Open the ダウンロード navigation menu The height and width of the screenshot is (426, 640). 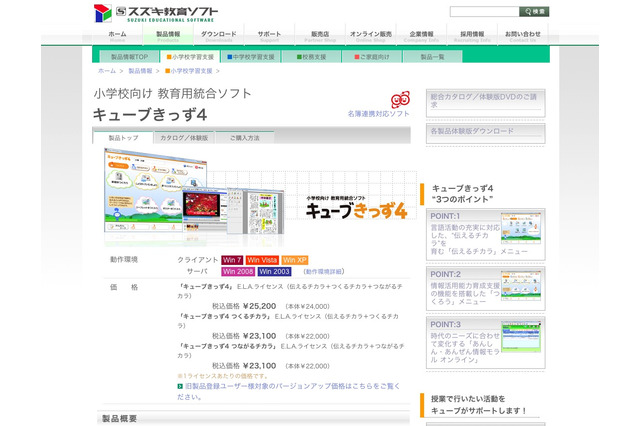[218, 36]
